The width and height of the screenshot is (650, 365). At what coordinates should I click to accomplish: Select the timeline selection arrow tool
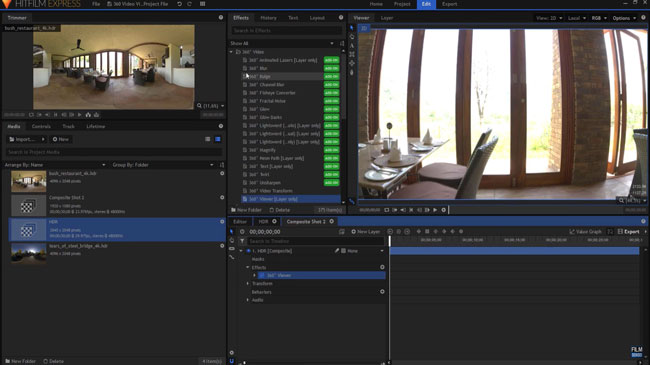pos(232,231)
